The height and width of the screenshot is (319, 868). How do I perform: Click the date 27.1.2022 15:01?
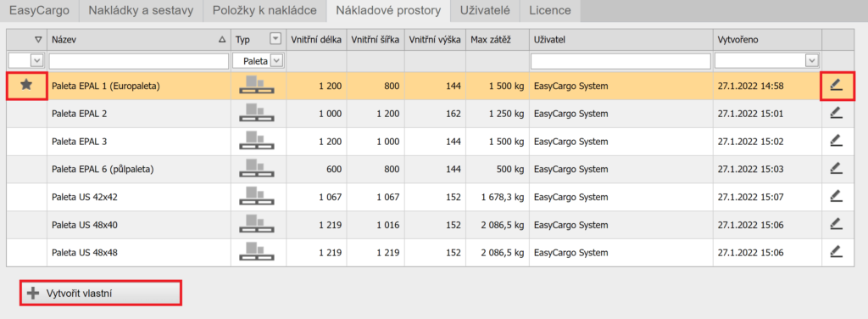[x=750, y=114]
